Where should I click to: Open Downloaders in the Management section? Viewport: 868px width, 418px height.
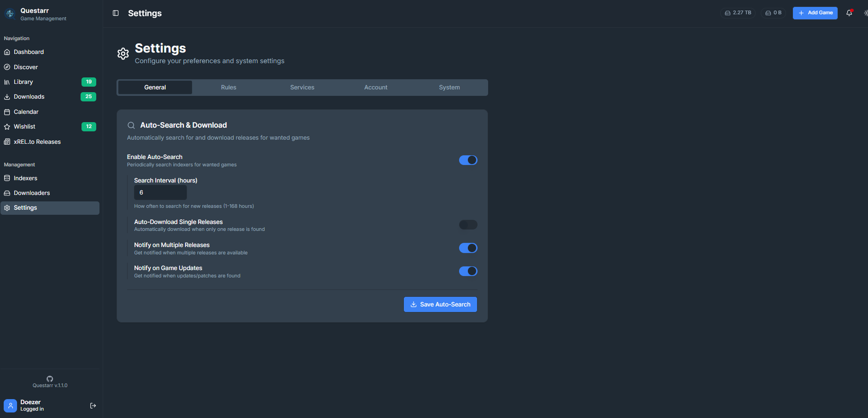[x=32, y=193]
